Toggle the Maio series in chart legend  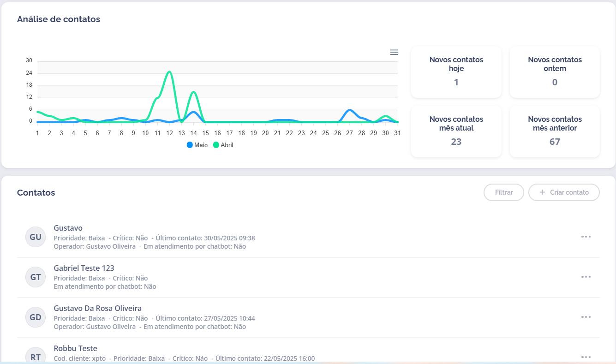coord(197,145)
